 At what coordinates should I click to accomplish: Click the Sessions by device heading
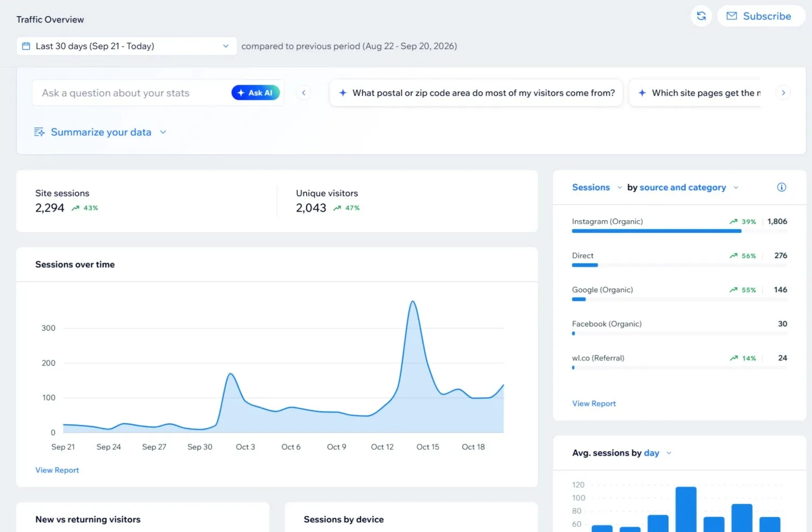point(344,519)
